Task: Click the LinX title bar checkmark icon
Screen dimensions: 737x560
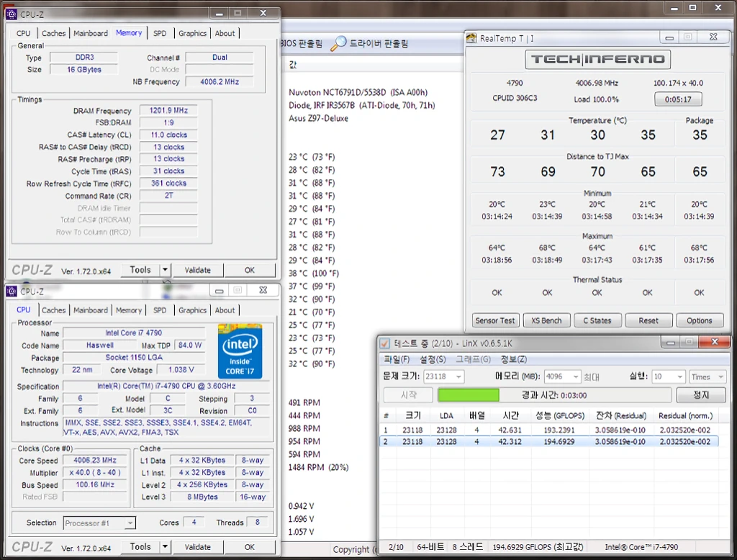Action: [384, 343]
